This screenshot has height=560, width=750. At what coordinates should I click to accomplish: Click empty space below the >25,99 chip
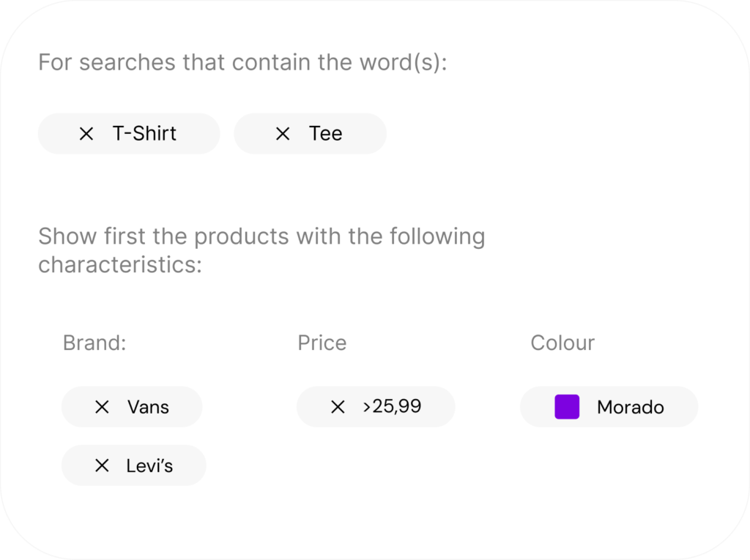pyautogui.click(x=376, y=468)
